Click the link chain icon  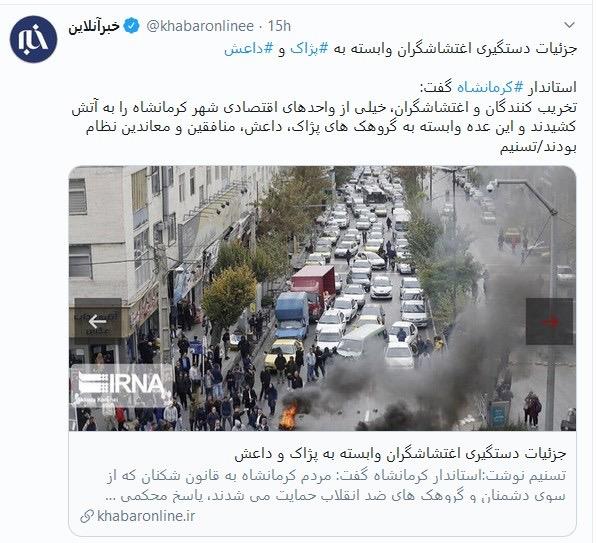click(x=87, y=517)
